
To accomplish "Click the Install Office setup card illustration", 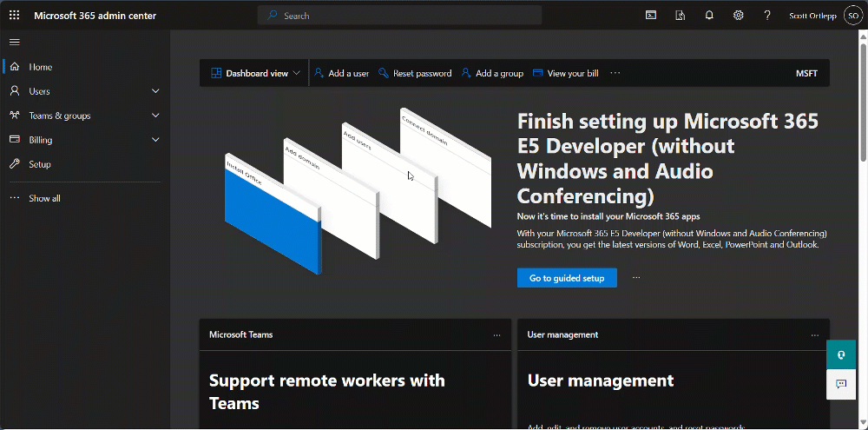I will 273,215.
